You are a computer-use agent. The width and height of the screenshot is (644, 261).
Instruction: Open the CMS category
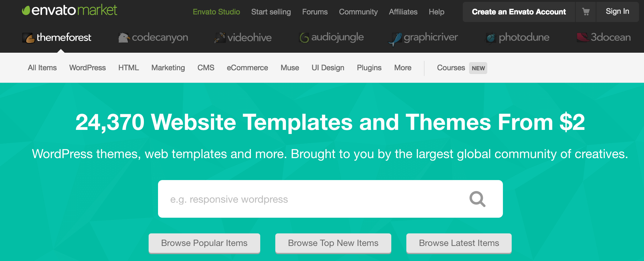pos(206,68)
